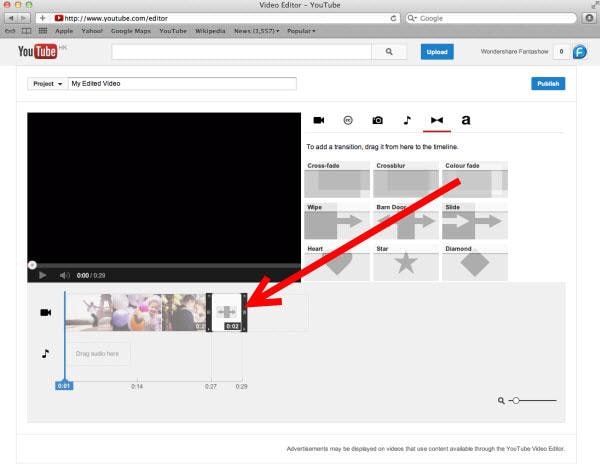Image resolution: width=600 pixels, height=465 pixels.
Task: Click Safari add bookmark plus button
Action: click(x=42, y=18)
